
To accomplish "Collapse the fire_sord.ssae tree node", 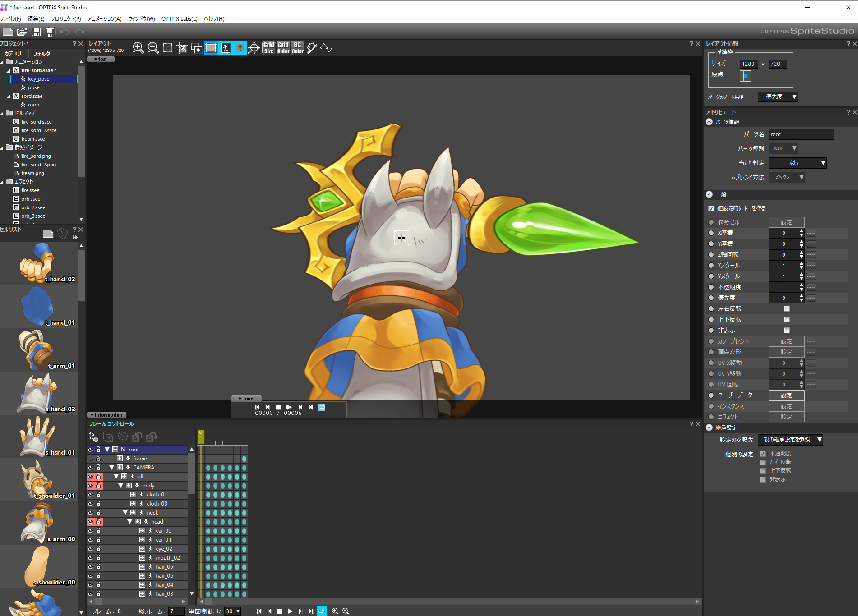I will coord(8,70).
